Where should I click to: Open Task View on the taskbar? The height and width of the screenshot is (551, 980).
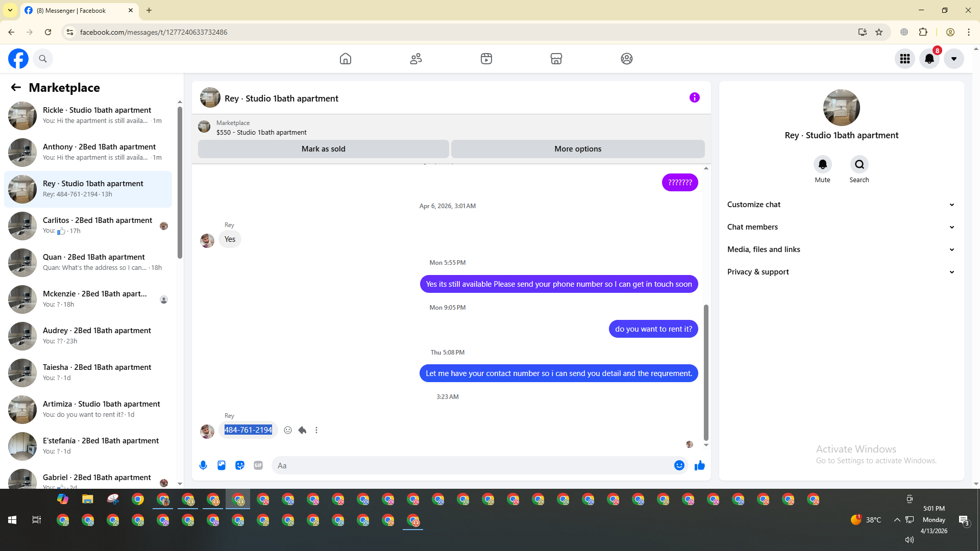point(37,520)
